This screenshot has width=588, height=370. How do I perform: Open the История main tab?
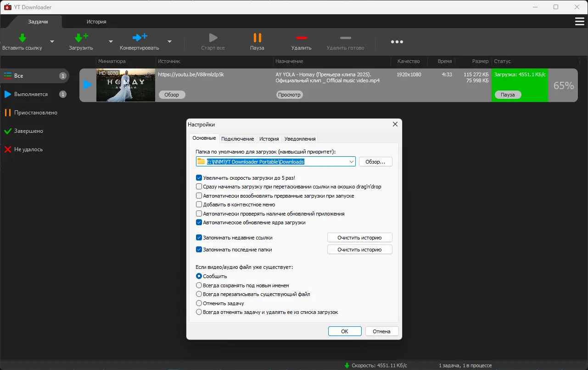pos(96,22)
